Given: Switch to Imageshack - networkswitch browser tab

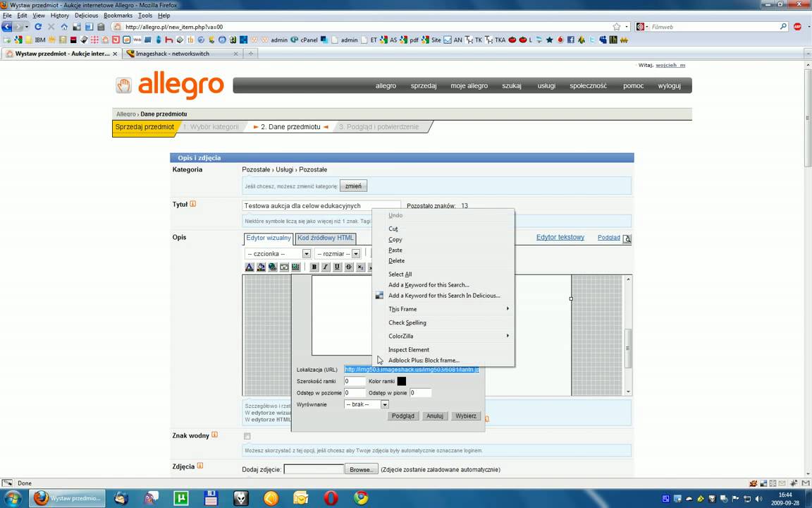Looking at the screenshot, I should pyautogui.click(x=182, y=54).
